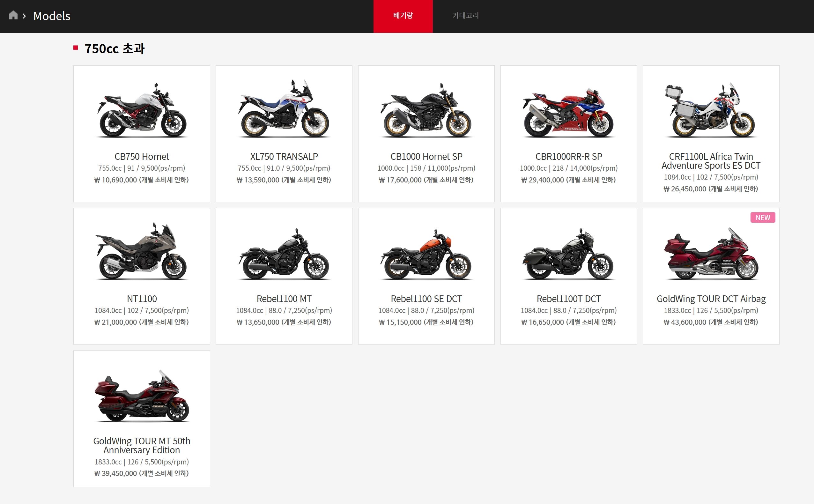Open the CB750 Hornet motorcycle image
The image size is (814, 504).
click(142, 110)
